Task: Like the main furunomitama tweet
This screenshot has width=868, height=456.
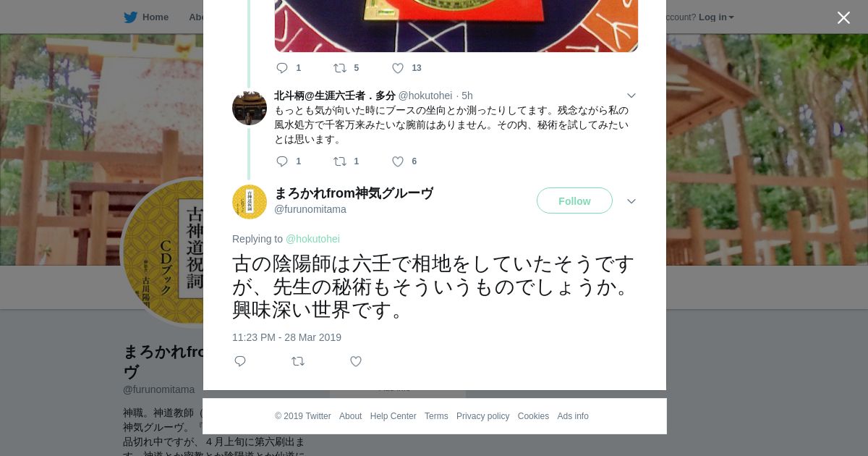Action: (x=356, y=361)
